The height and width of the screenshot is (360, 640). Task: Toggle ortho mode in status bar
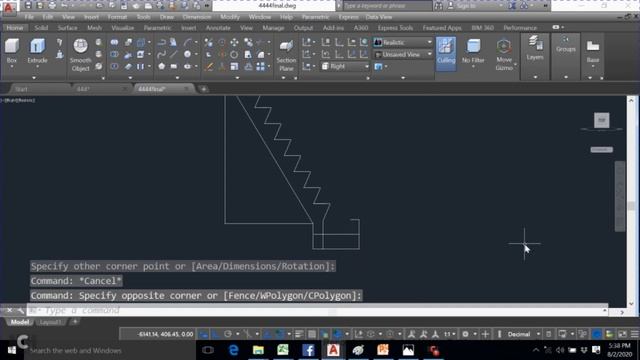pyautogui.click(x=215, y=334)
